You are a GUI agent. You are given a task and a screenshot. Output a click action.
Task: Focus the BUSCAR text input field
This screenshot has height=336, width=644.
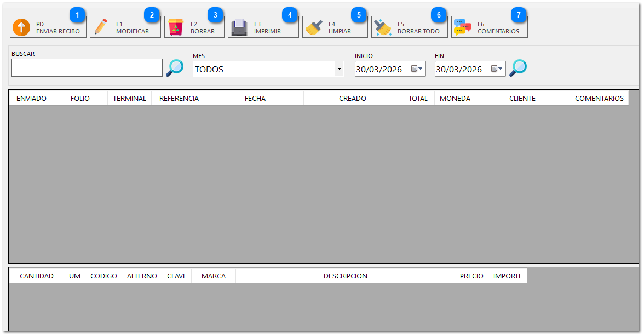point(87,68)
